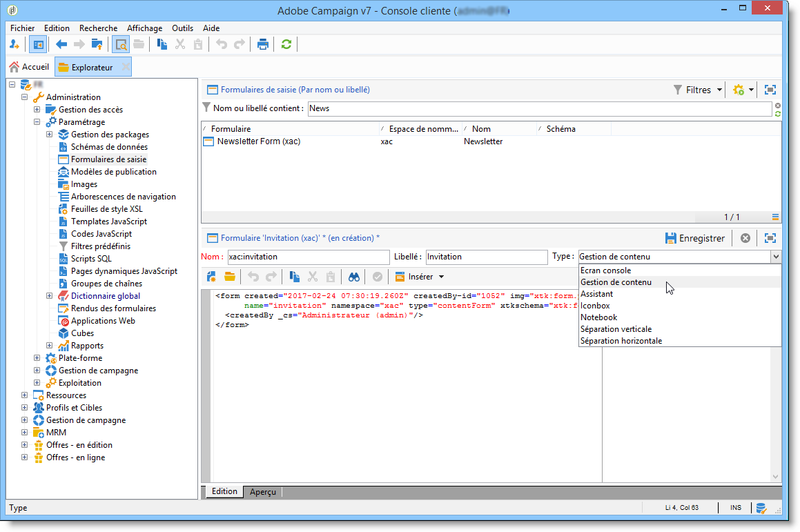Click the new element icon in form editor toolbar
The height and width of the screenshot is (532, 800).
click(x=211, y=277)
